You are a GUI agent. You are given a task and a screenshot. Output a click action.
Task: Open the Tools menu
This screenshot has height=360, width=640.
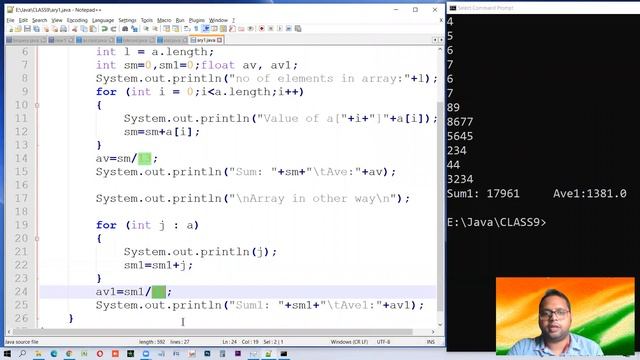click(147, 20)
